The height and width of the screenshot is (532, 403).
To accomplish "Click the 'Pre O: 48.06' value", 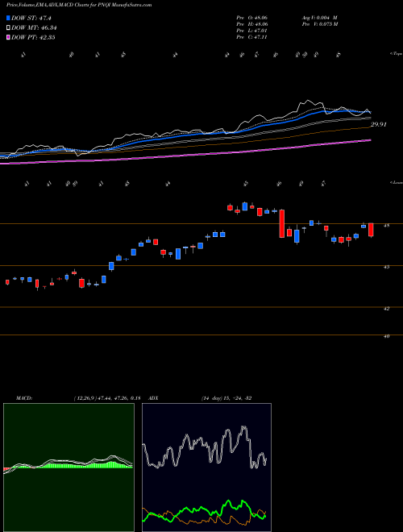I will 252,17.
